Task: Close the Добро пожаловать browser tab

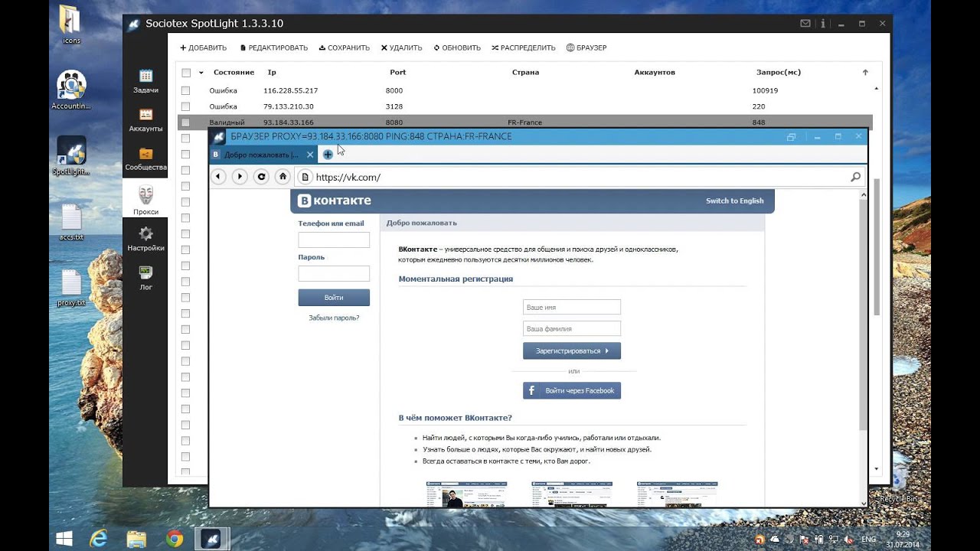Action: coord(310,155)
